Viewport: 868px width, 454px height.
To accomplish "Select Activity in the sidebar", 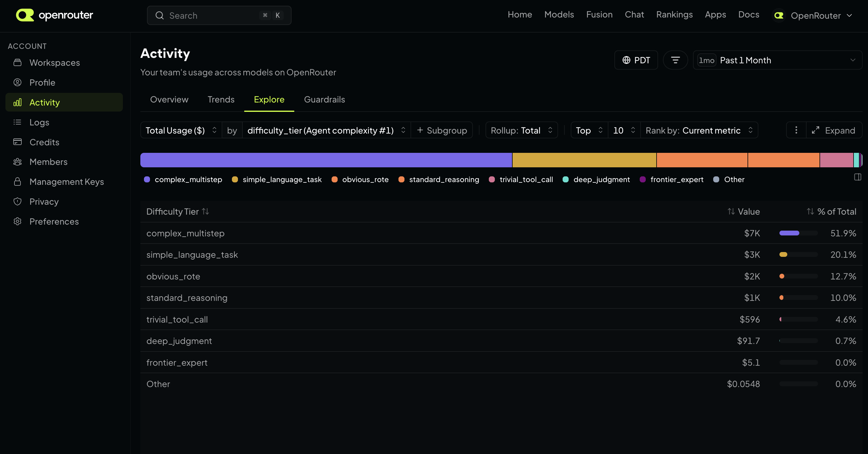I will pyautogui.click(x=64, y=102).
